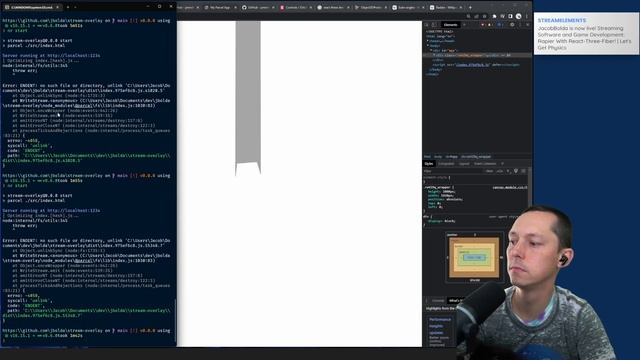Expand the head node in the DOM tree
This screenshot has width=640, height=360.
pos(428,41)
